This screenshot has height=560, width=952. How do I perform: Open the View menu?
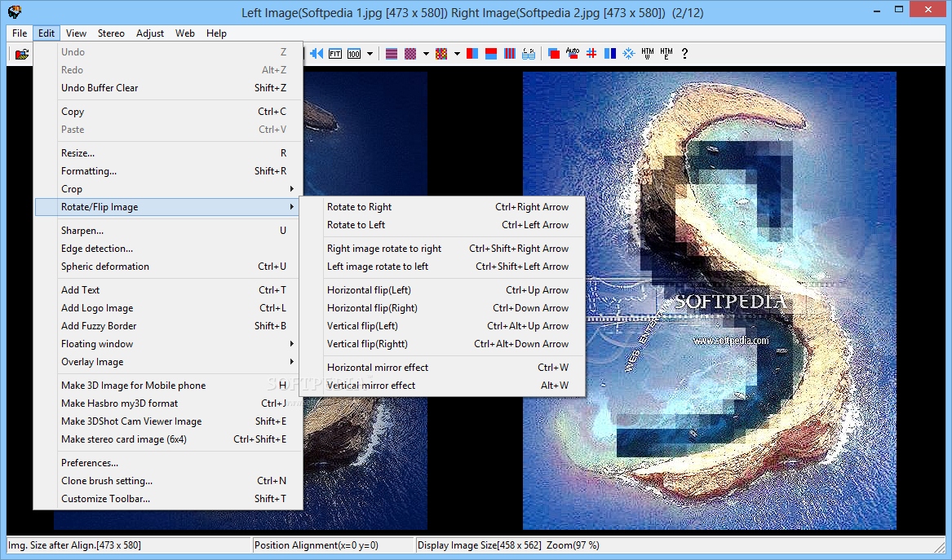(76, 33)
